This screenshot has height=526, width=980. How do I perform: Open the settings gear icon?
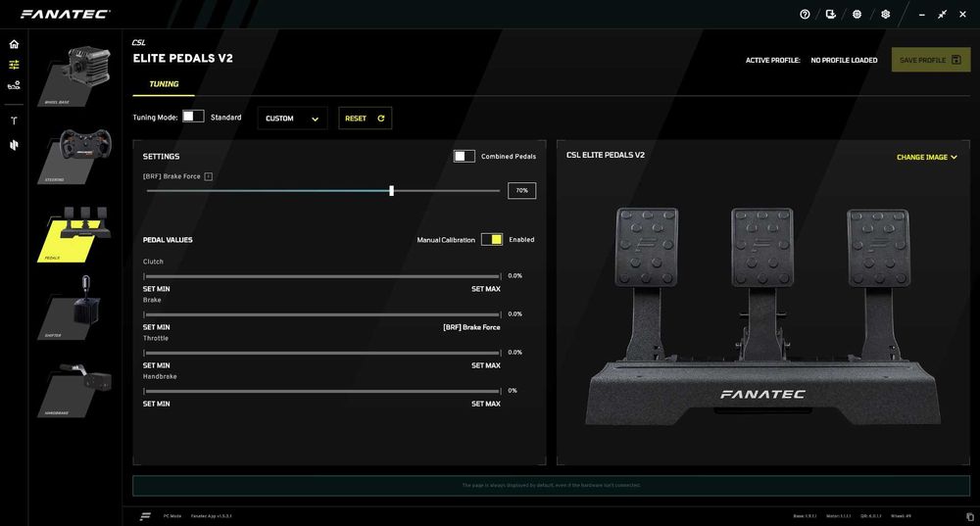pos(886,14)
